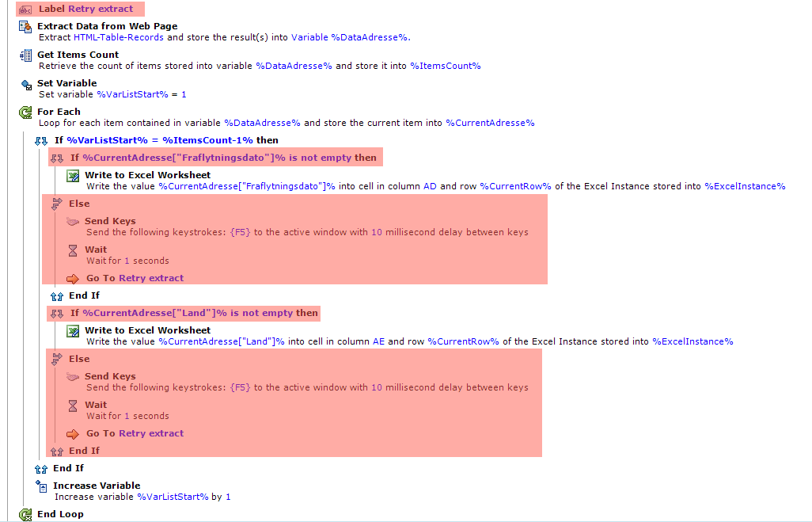Screen dimensions: 812x522
Task: Click the Increase Variable action icon
Action: click(x=41, y=486)
